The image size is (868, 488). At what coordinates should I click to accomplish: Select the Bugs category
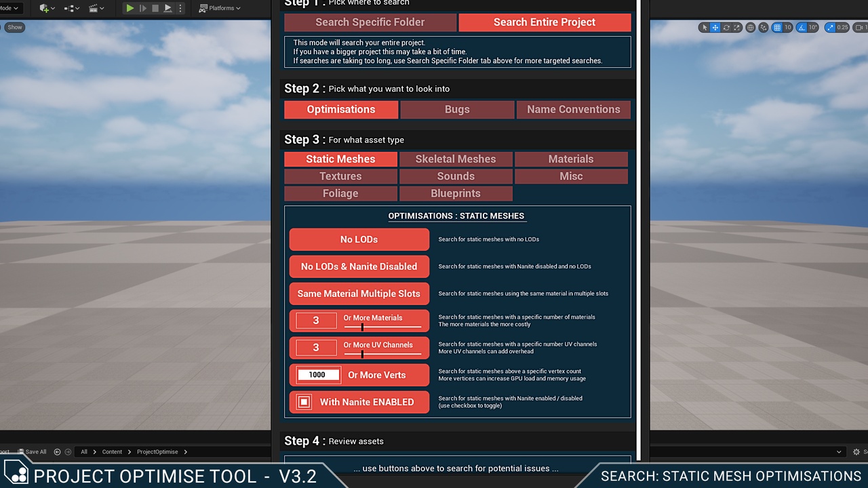[x=457, y=110]
